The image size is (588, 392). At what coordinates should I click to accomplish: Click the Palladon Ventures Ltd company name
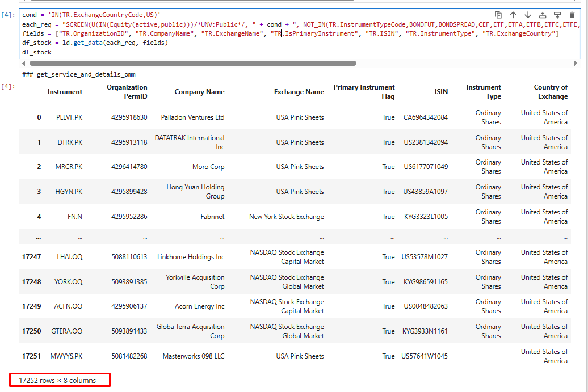192,117
